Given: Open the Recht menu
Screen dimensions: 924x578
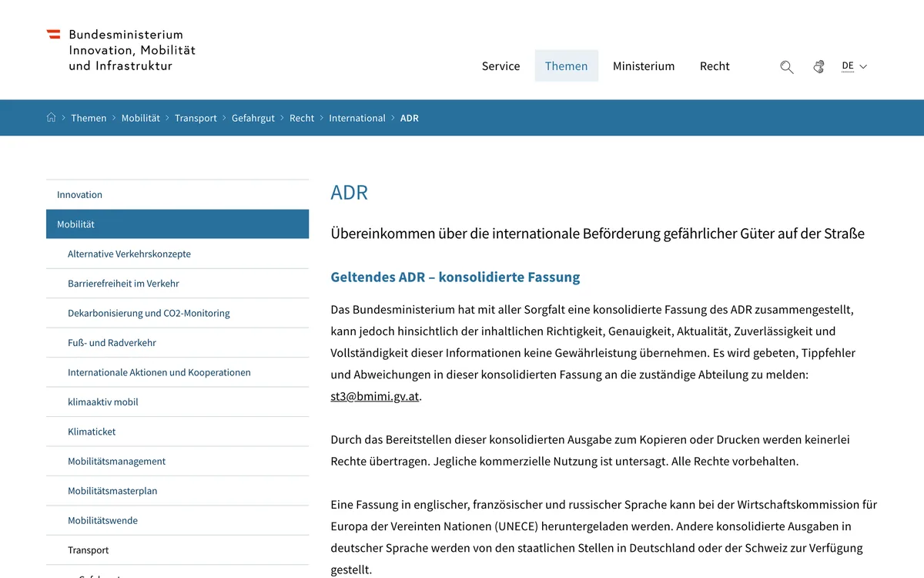Looking at the screenshot, I should 715,66.
